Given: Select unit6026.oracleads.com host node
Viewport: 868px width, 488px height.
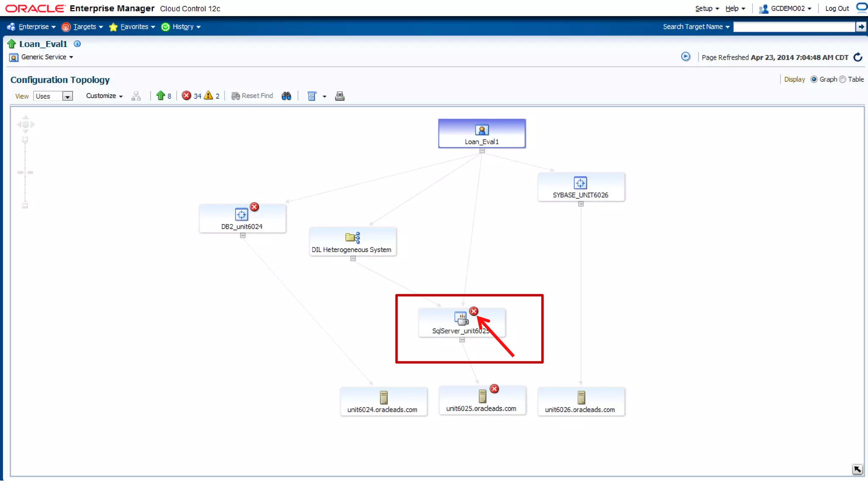Looking at the screenshot, I should (x=581, y=401).
